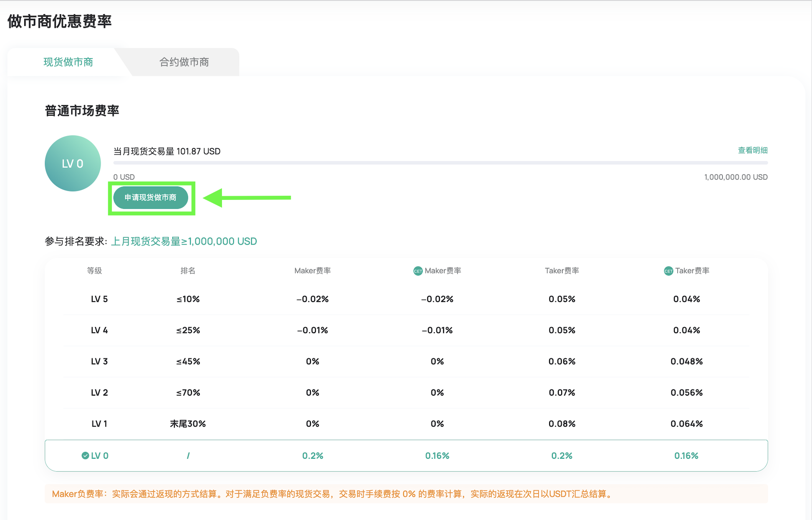Click LV 2 Taker rate 0.07%
Viewport: 812px width, 520px height.
click(562, 393)
